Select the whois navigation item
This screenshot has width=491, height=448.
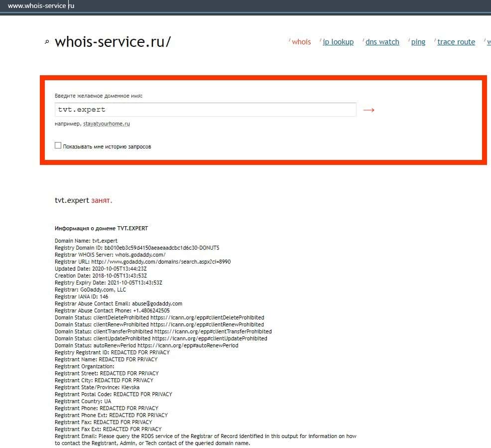coord(301,42)
